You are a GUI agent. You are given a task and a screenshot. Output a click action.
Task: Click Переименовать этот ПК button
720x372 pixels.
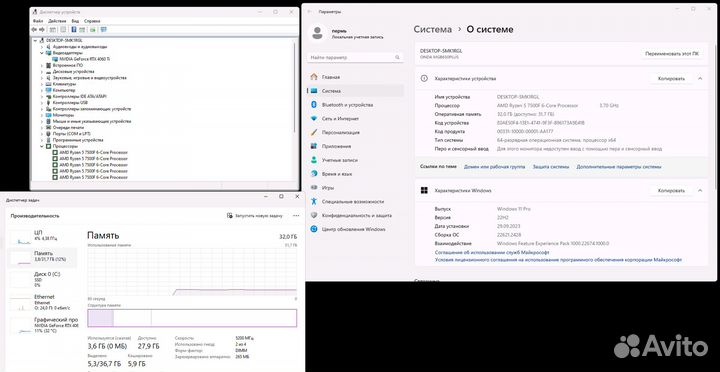coord(672,53)
